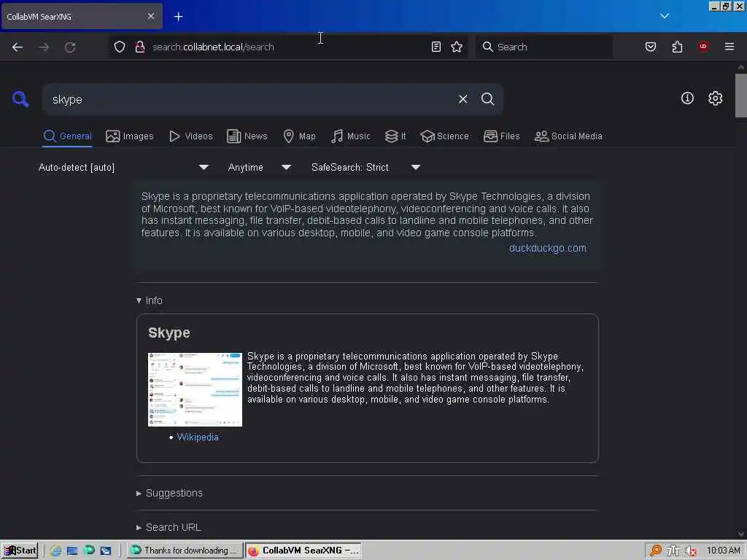The image size is (747, 560).
Task: Switch to News category
Action: (247, 136)
